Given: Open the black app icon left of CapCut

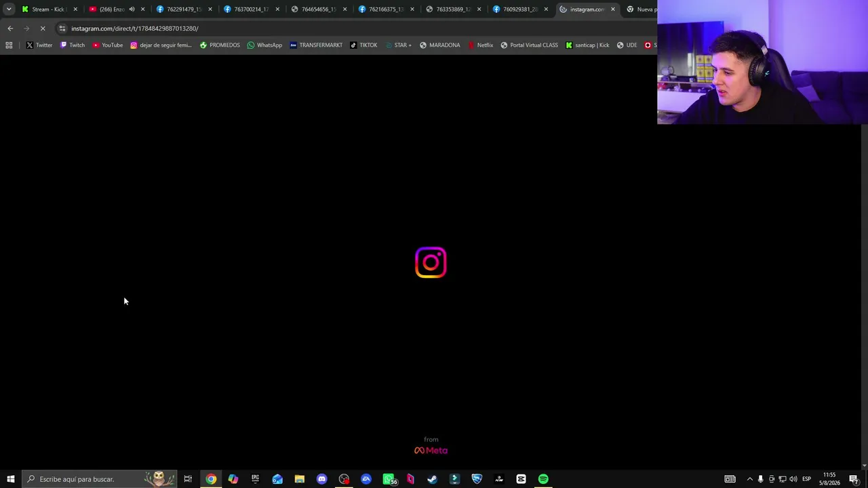Looking at the screenshot, I should 499,479.
